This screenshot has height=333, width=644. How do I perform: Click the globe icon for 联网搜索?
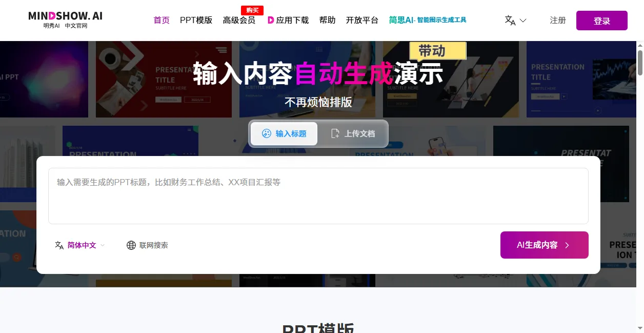pos(131,245)
